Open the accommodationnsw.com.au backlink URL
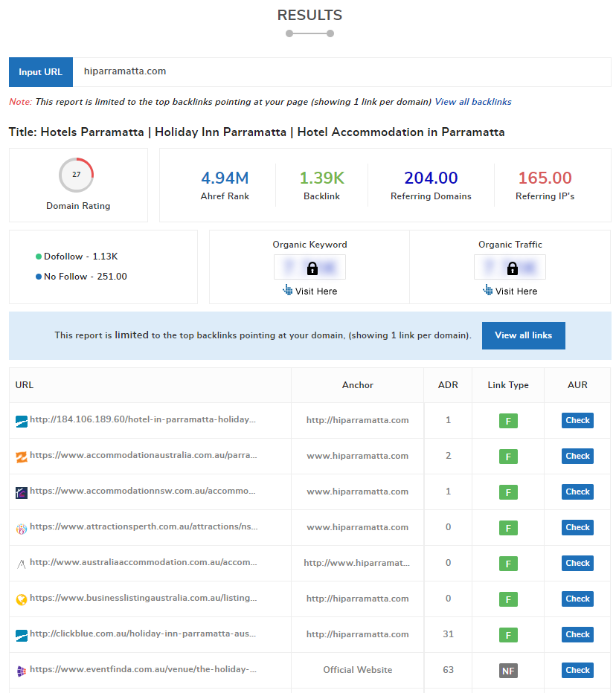The image size is (616, 693). 142,491
